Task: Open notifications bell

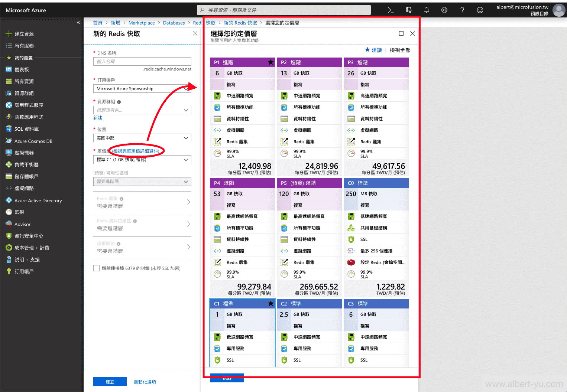Action: click(427, 10)
